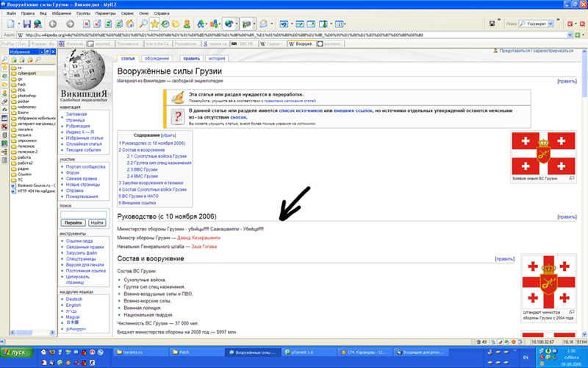This screenshot has height=368, width=588.
Task: Click the add-favorite icon in Избранное panel
Action: tap(14, 60)
